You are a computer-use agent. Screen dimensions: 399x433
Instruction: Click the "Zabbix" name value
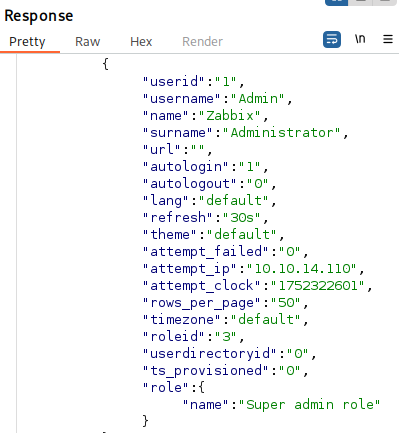point(229,115)
